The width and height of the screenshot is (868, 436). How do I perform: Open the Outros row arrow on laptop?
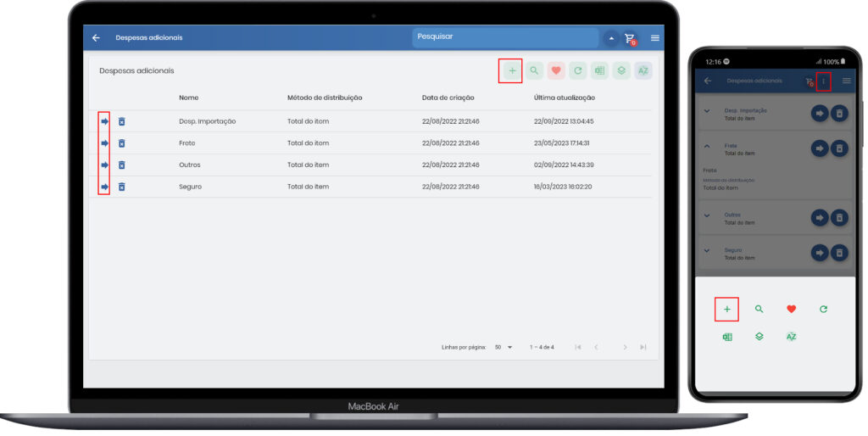[x=104, y=165]
